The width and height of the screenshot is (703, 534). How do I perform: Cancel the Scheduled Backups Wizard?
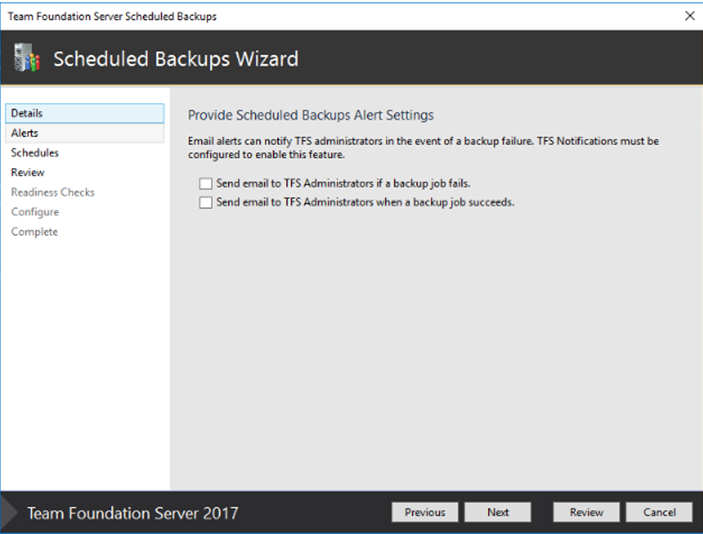(x=659, y=512)
